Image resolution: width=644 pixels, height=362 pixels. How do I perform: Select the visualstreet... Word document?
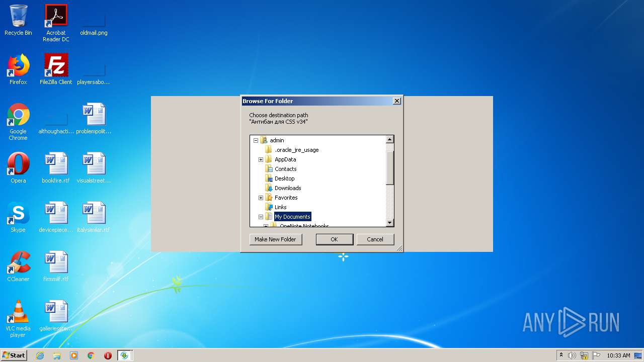[x=94, y=168]
